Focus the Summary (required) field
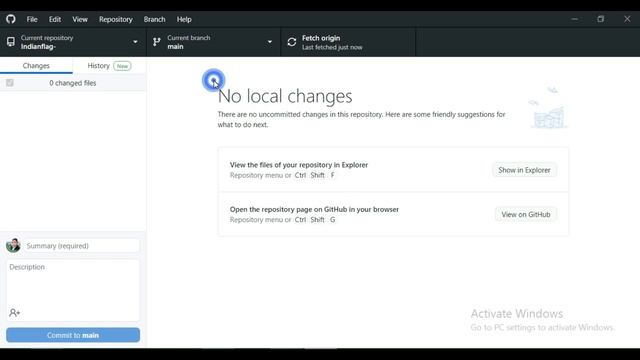640x360 pixels. point(81,246)
